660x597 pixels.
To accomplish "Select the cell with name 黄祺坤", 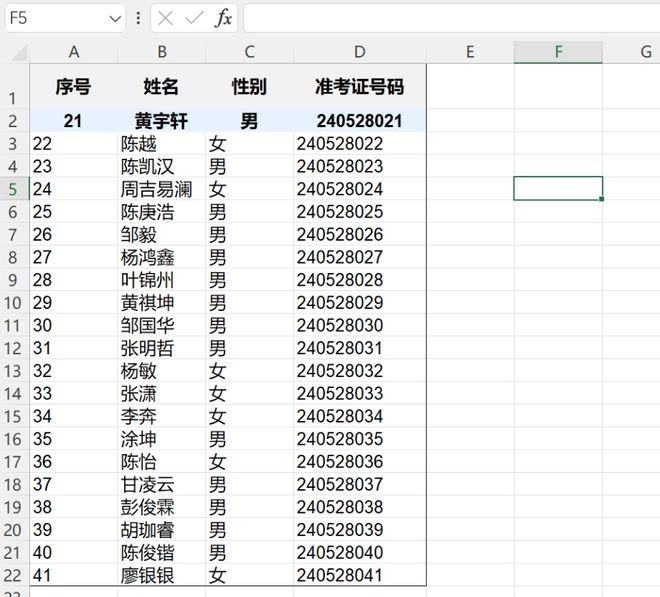I will tap(162, 302).
